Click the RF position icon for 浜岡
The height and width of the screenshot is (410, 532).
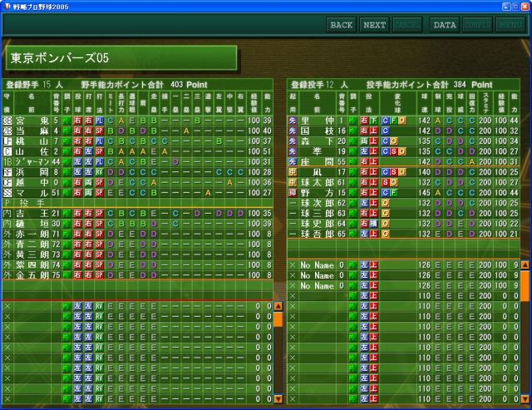(7, 172)
